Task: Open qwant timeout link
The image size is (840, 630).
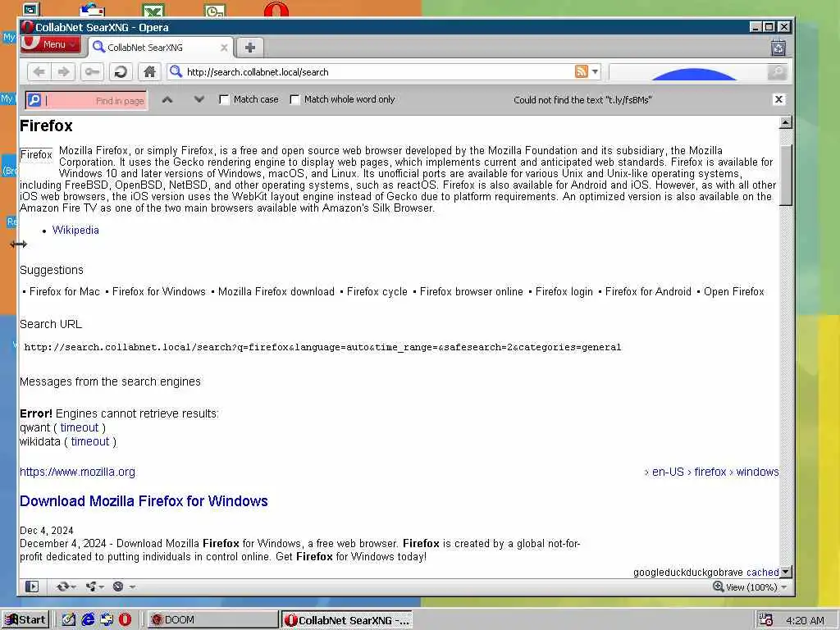Action: tap(80, 427)
